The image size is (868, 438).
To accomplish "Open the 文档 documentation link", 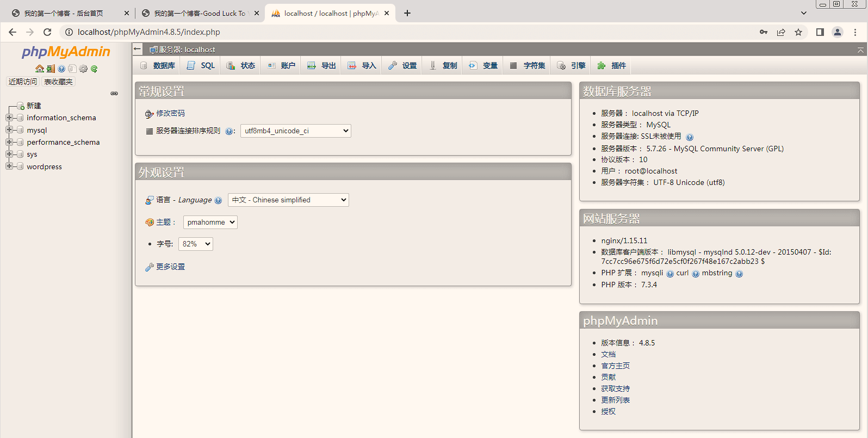I will pos(609,354).
